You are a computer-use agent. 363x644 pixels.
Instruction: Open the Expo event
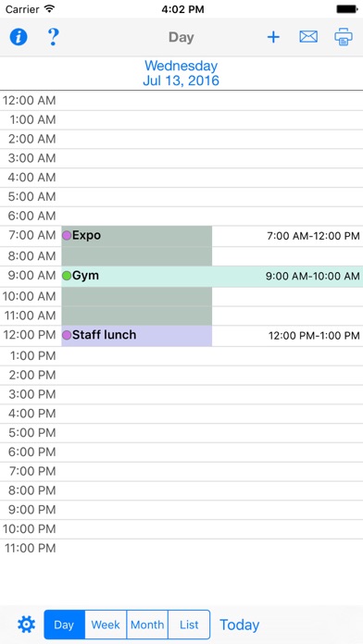click(137, 245)
